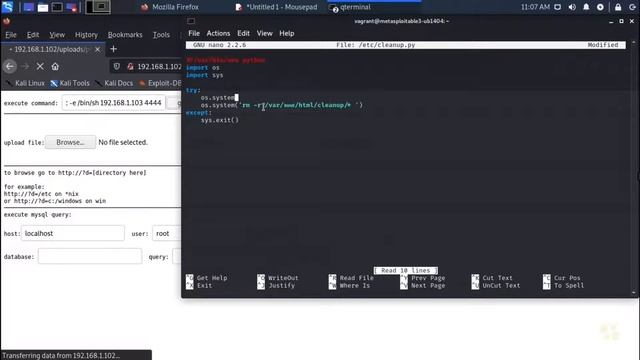Screen dimensions: 640x360
Task: Go forward in Firefox
Action: pyautogui.click(x=25, y=66)
